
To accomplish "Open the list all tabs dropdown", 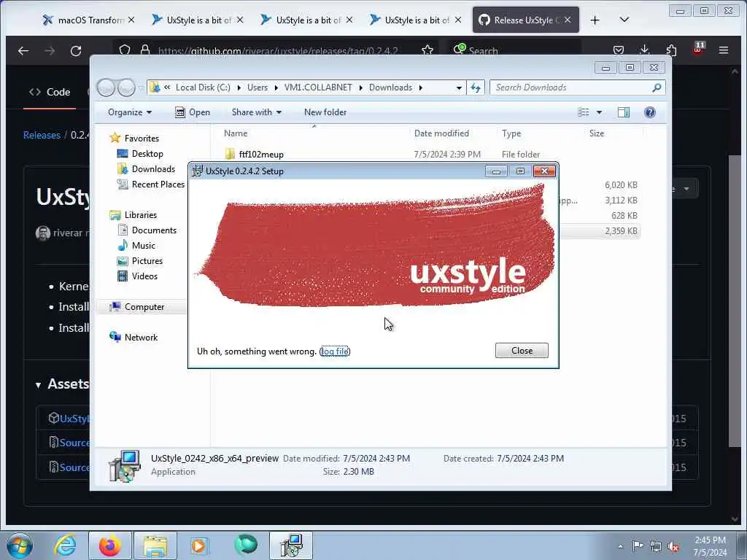I will [x=624, y=20].
